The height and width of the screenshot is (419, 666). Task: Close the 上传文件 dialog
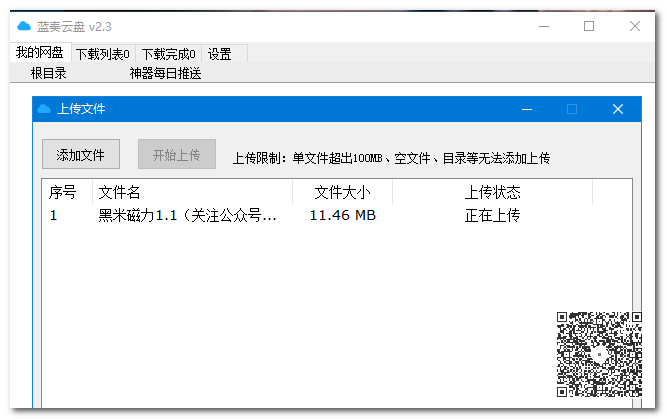coord(618,109)
